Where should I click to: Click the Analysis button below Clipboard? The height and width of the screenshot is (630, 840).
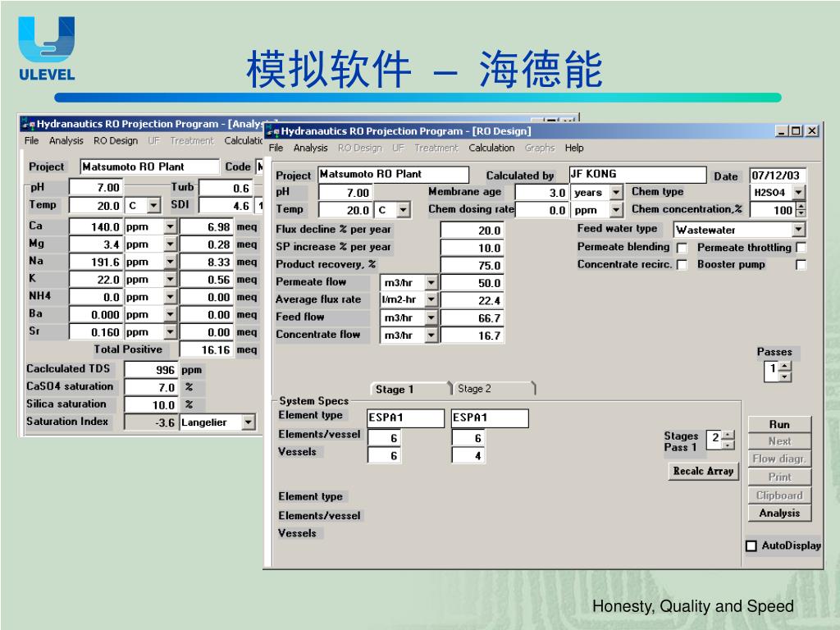coord(779,514)
